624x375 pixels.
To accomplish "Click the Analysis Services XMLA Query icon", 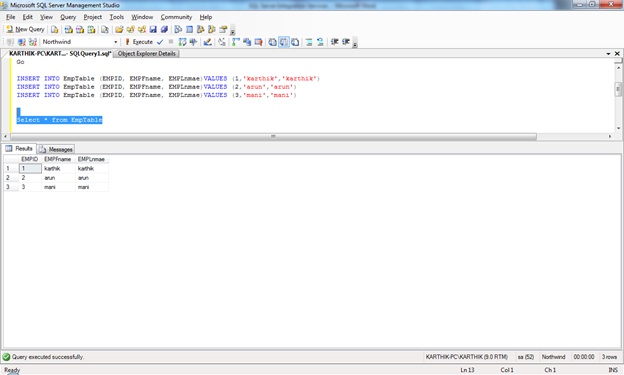I will coord(91,29).
